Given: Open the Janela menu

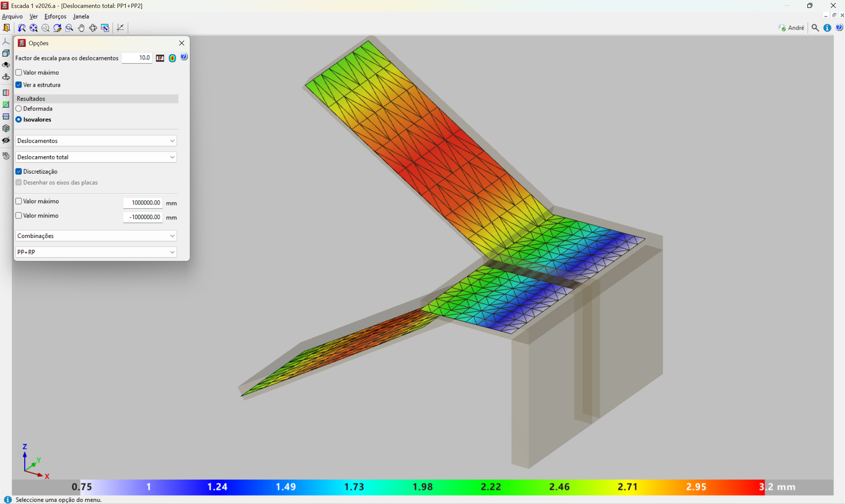Looking at the screenshot, I should point(81,16).
